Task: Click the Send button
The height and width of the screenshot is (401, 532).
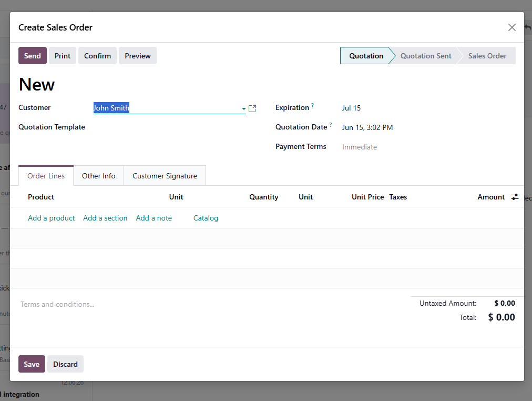Action: point(32,56)
